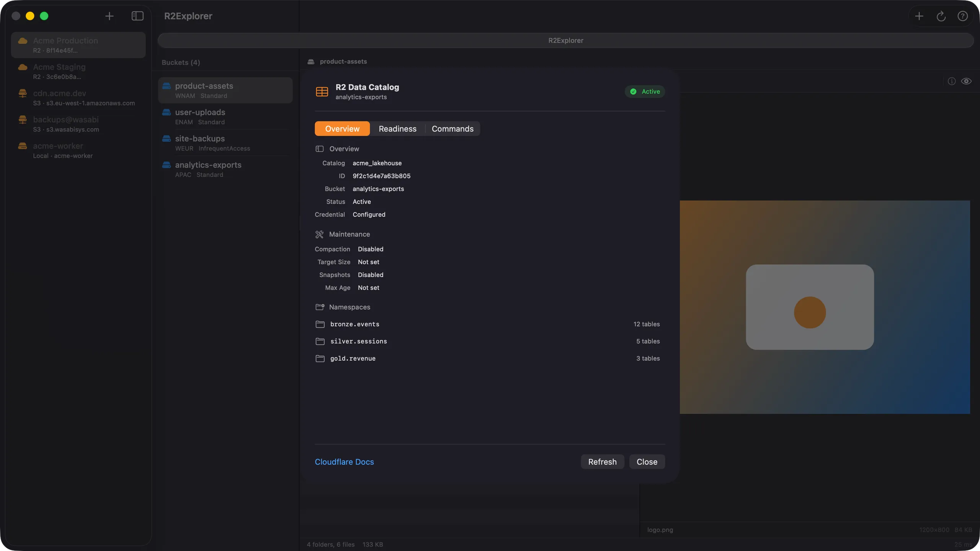Click the logo.png preview image
This screenshot has width=980, height=551.
tap(825, 307)
